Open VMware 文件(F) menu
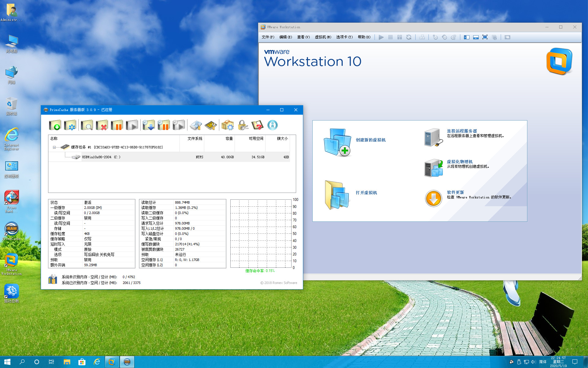 268,37
